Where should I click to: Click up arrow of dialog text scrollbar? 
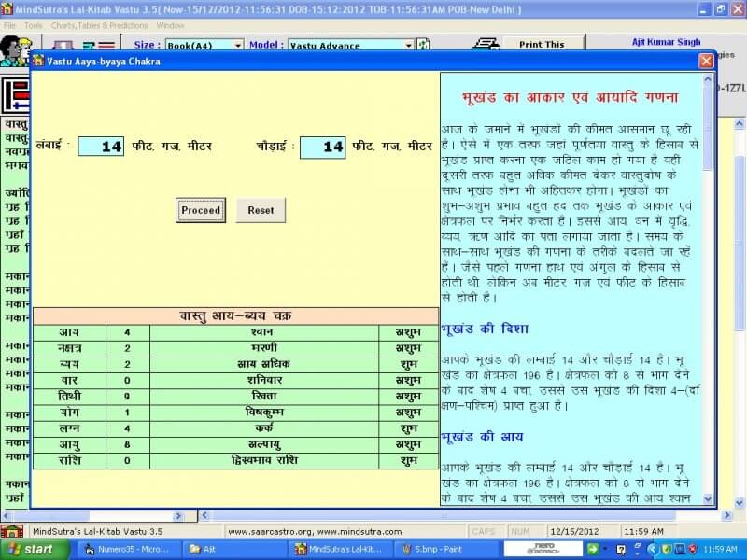click(708, 79)
